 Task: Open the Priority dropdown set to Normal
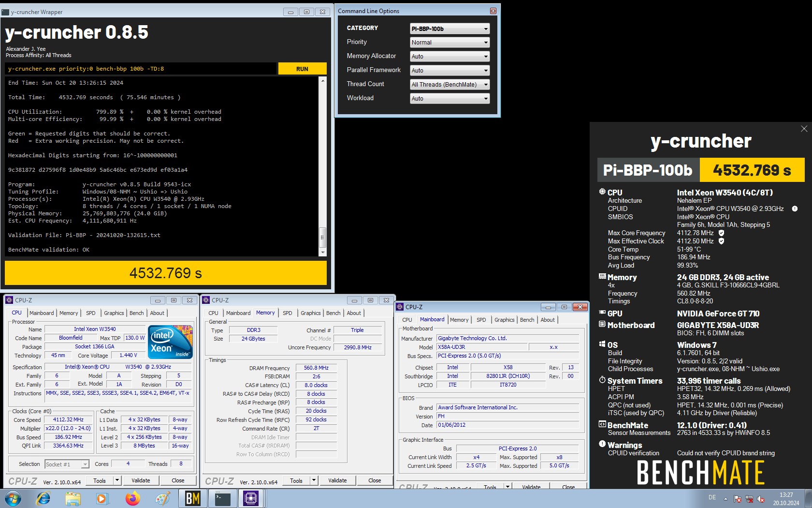click(x=449, y=43)
